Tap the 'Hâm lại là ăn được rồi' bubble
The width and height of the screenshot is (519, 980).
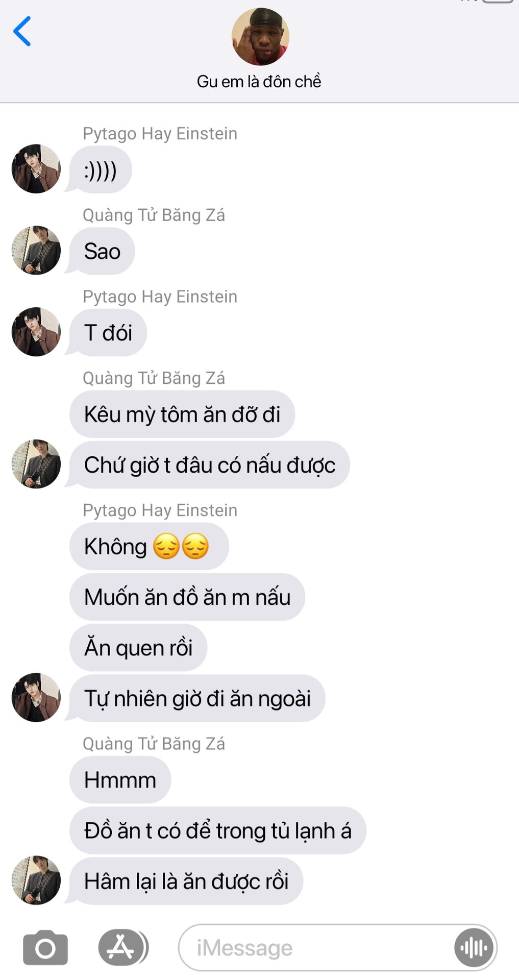pyautogui.click(x=186, y=881)
